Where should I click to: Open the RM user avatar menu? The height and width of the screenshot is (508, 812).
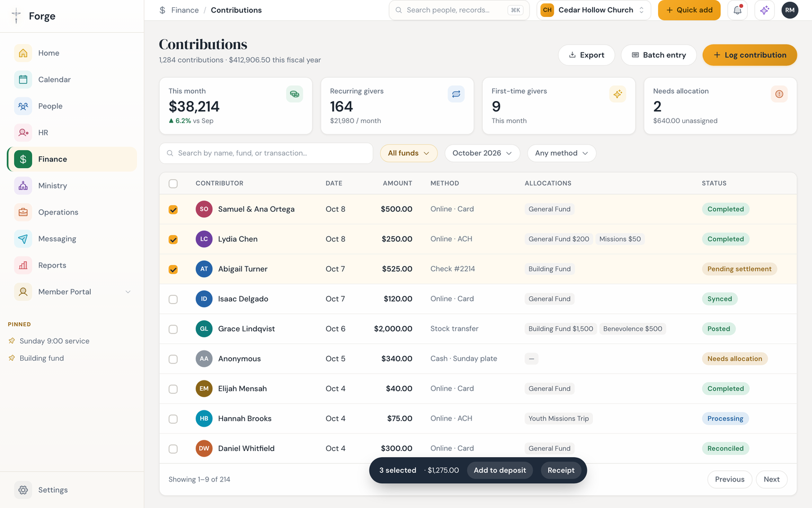[x=790, y=10]
